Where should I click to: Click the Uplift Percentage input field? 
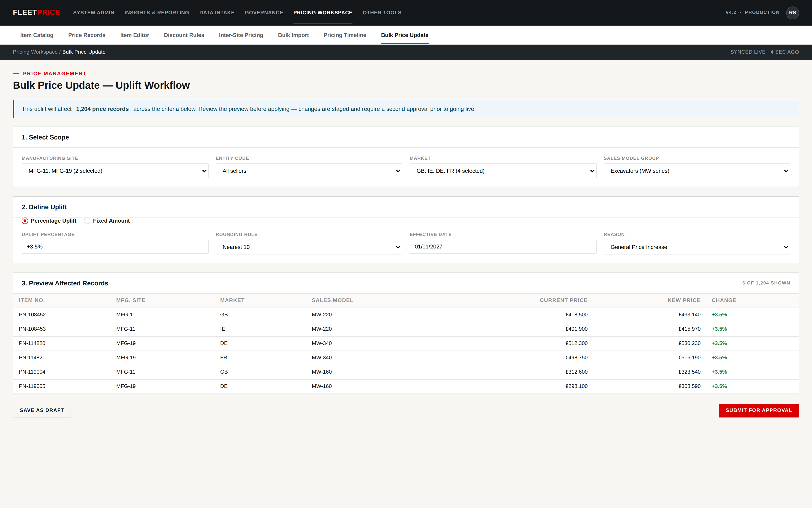click(115, 247)
